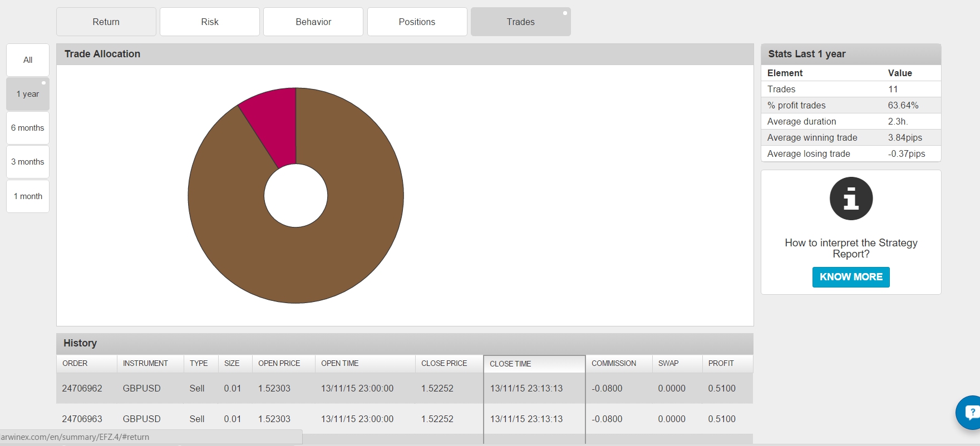Click the Value column header in stats
The width and height of the screenshot is (980, 446).
click(x=900, y=73)
